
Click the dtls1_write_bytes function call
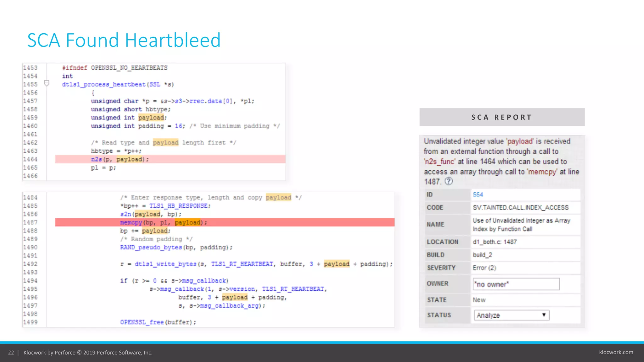coord(166,264)
